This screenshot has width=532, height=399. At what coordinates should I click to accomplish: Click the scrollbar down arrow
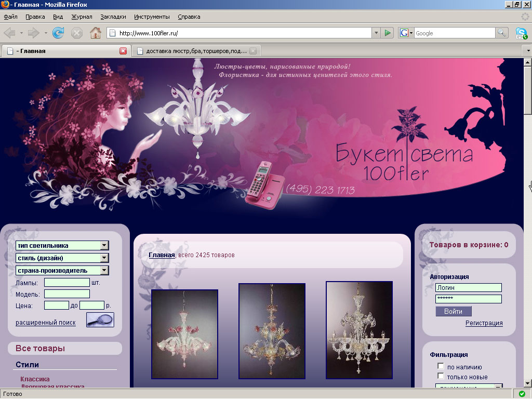pos(528,383)
